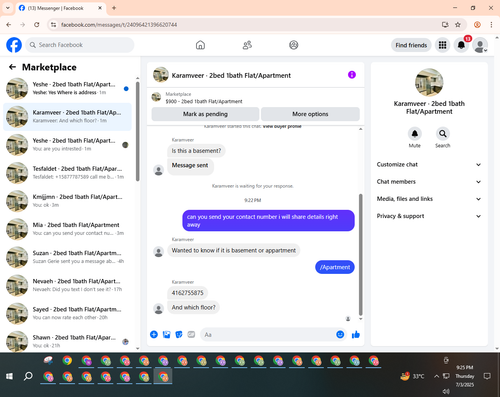Open the Nevaeh conversation
The width and height of the screenshot is (500, 397).
(67, 285)
